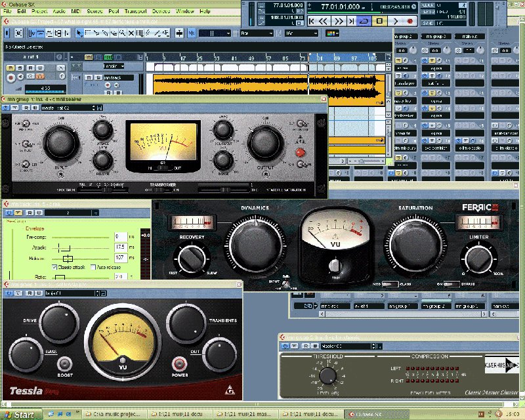Click the Play transport button
This screenshot has width=525, height=420.
pos(396,21)
